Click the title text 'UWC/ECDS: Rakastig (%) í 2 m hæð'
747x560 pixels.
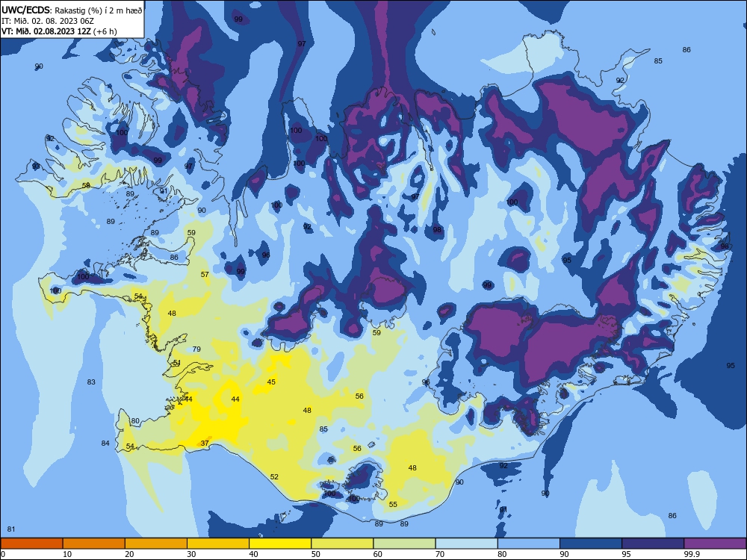pyautogui.click(x=72, y=10)
